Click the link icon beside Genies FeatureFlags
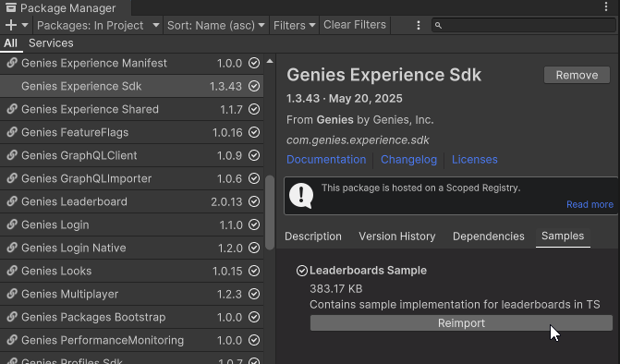The image size is (620, 364). tap(12, 131)
